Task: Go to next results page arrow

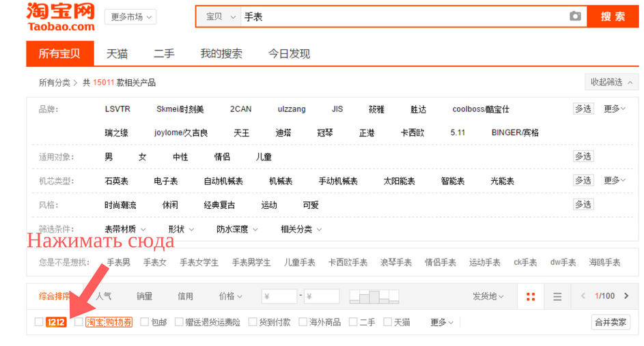Action: click(626, 296)
